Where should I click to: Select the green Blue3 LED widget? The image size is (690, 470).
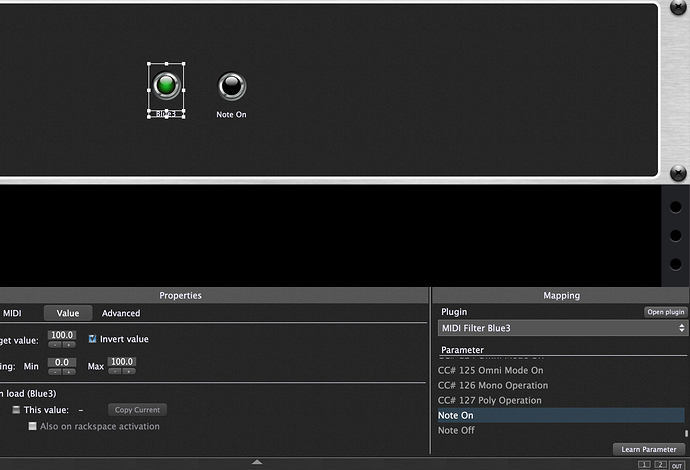tap(166, 85)
